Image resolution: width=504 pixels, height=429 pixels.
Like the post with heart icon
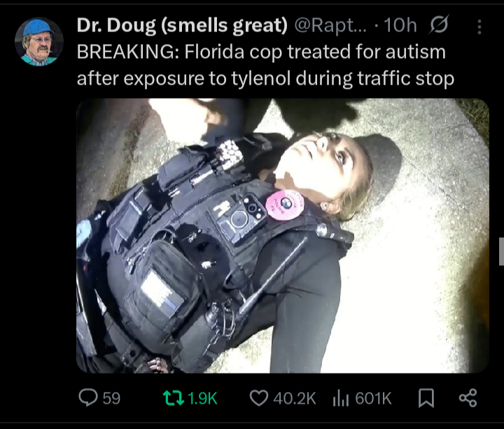(x=259, y=398)
